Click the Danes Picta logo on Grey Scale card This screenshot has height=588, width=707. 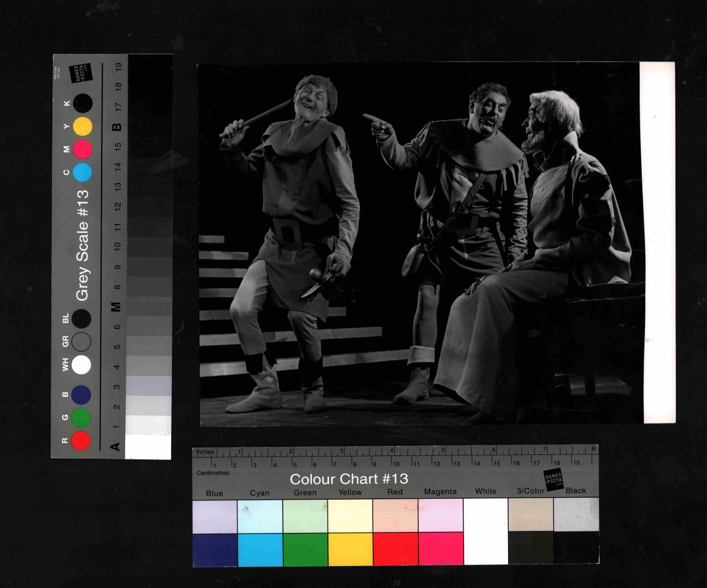point(80,73)
